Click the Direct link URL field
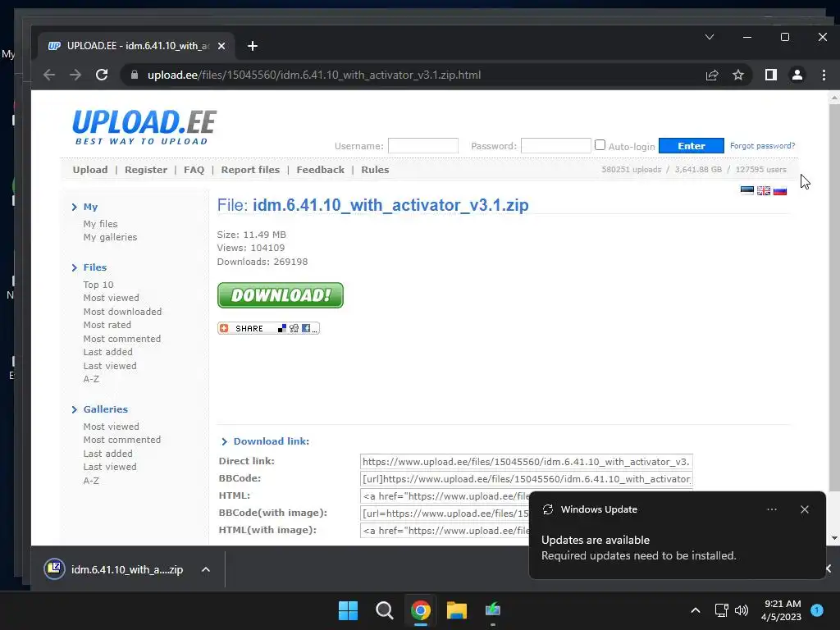Screen dimensions: 840x630 coord(526,462)
